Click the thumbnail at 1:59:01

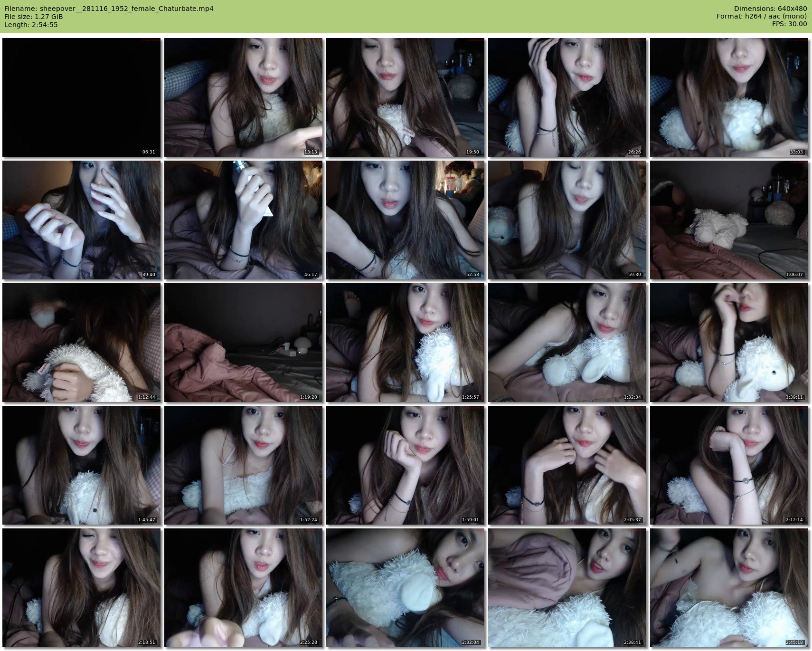[405, 465]
